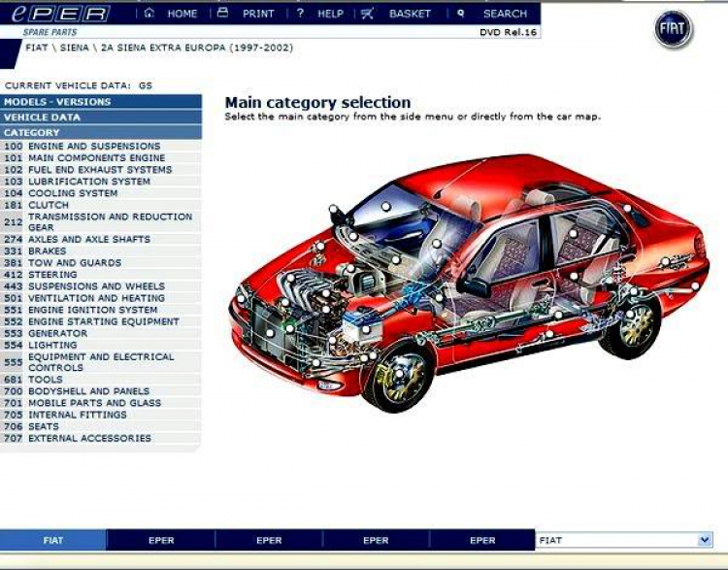This screenshot has width=728, height=570.
Task: Select category 555 Equipment and Electrical Controls
Action: [x=101, y=362]
